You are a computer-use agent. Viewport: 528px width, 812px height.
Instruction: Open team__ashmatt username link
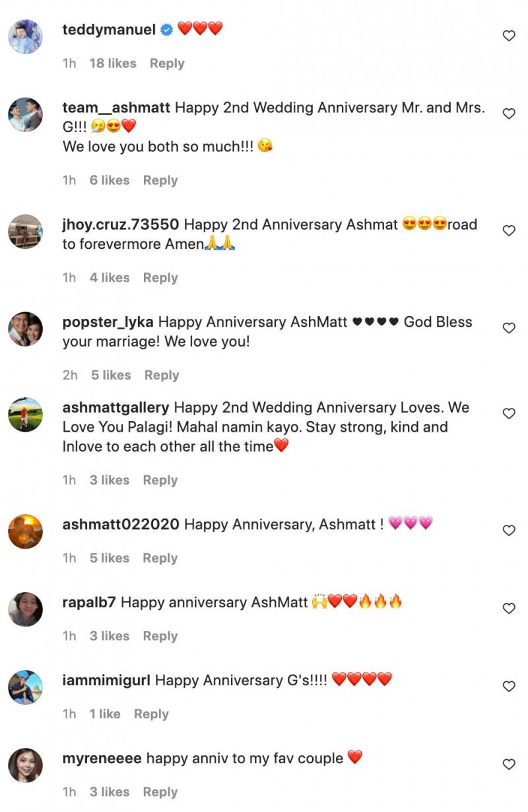(116, 108)
